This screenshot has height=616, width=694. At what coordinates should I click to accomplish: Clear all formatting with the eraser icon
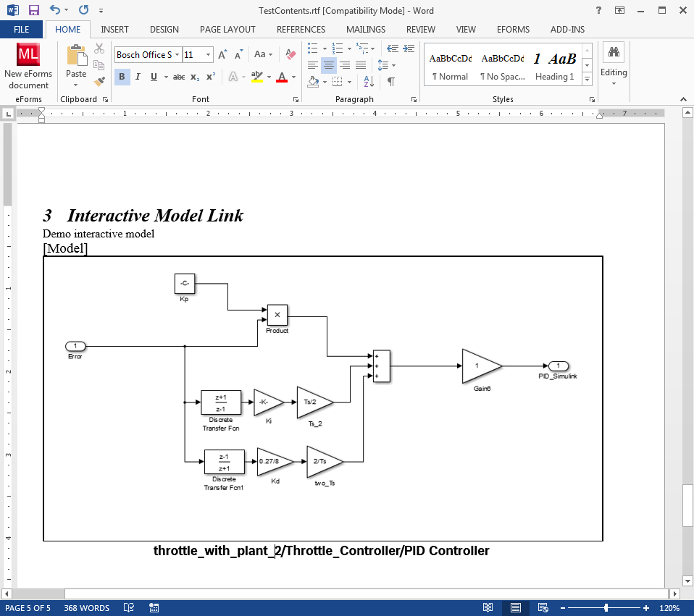[291, 55]
